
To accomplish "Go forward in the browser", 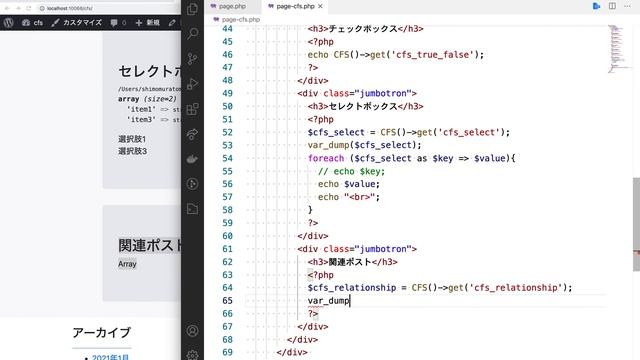I will (18, 8).
